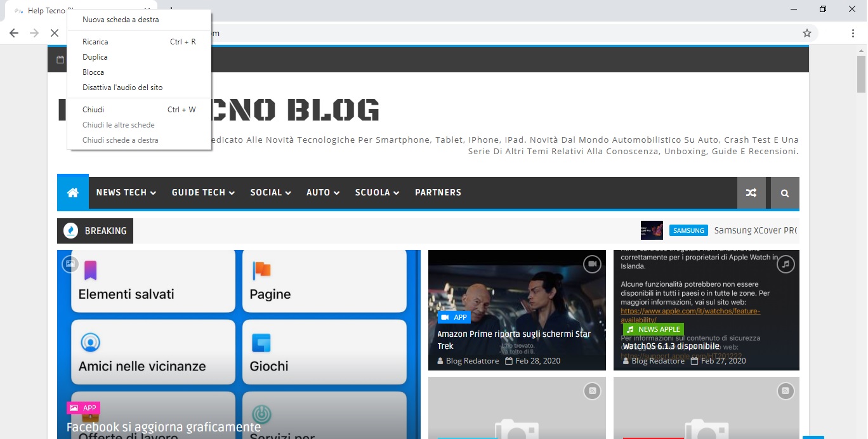Choose Blocca to pin the tab
The width and height of the screenshot is (868, 439).
[139, 72]
